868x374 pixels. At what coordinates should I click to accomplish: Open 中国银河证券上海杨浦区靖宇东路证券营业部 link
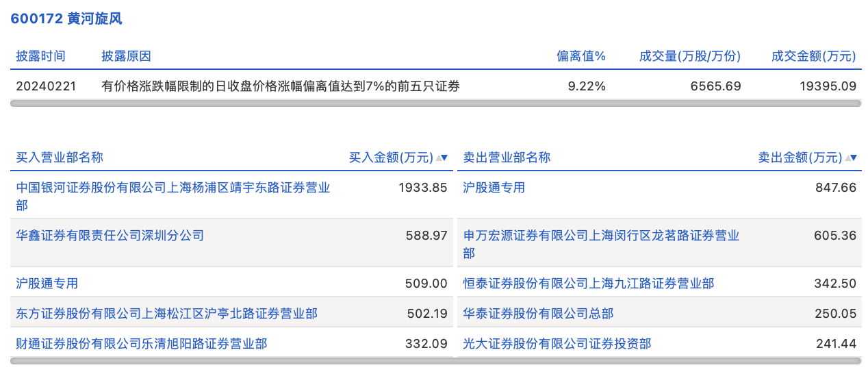pyautogui.click(x=173, y=188)
